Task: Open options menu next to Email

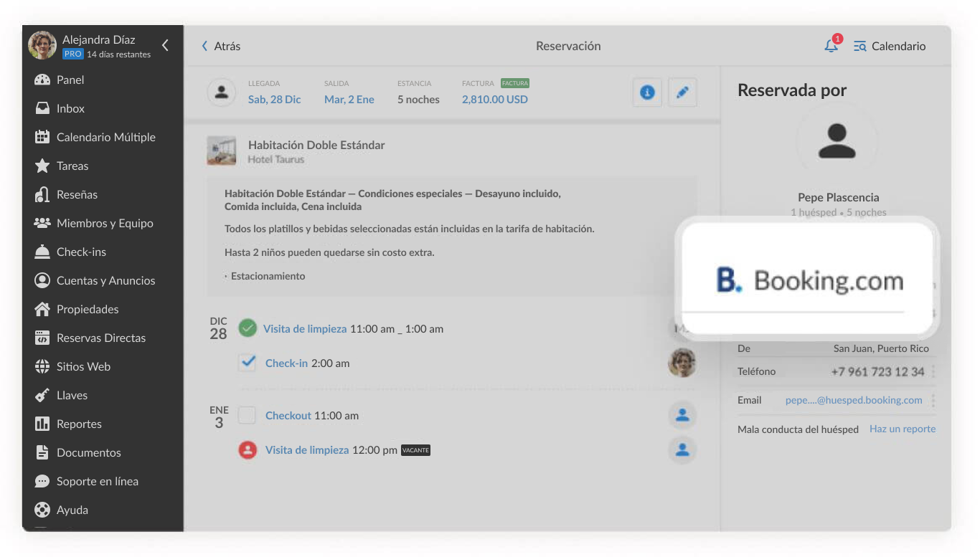Action: tap(933, 400)
